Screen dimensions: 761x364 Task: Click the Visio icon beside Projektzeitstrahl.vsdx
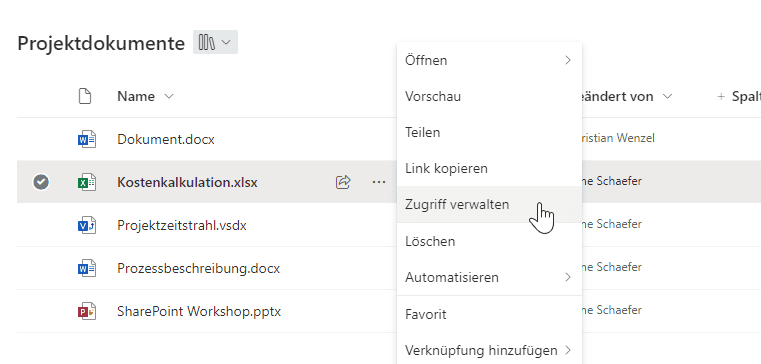pos(87,226)
